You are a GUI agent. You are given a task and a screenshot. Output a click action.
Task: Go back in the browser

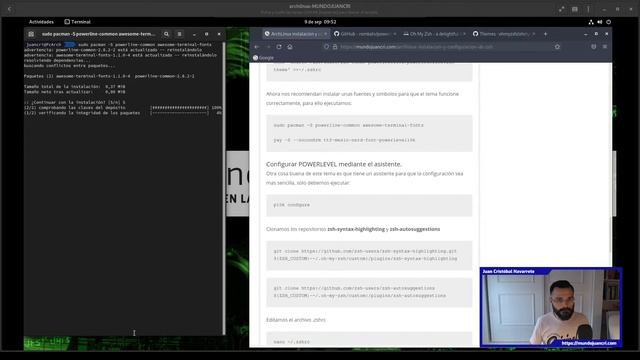point(257,47)
